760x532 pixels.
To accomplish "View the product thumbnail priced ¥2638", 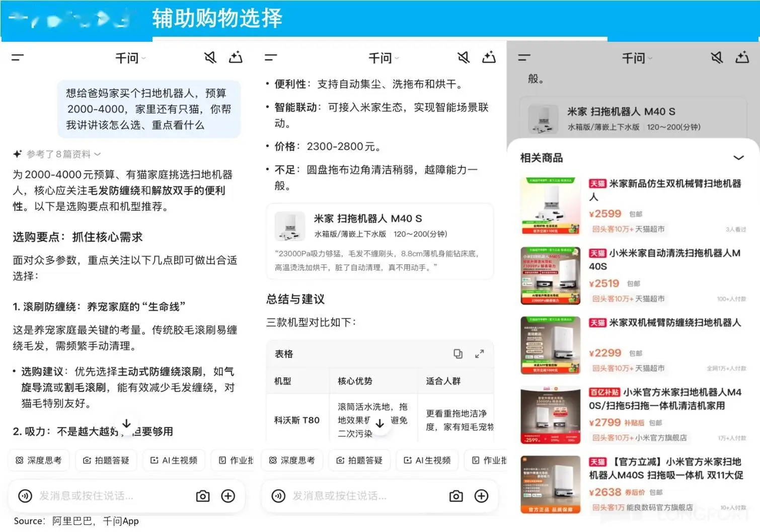I will pyautogui.click(x=550, y=484).
